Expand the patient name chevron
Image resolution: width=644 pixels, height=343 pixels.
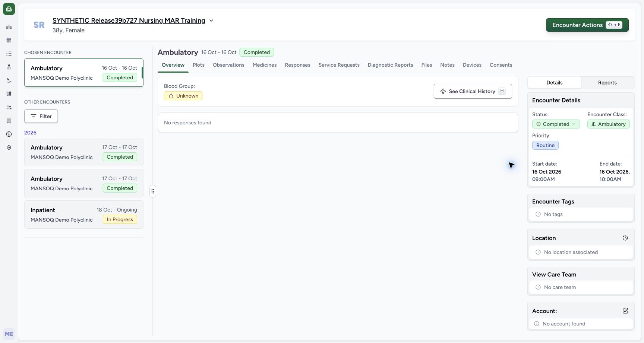[211, 20]
